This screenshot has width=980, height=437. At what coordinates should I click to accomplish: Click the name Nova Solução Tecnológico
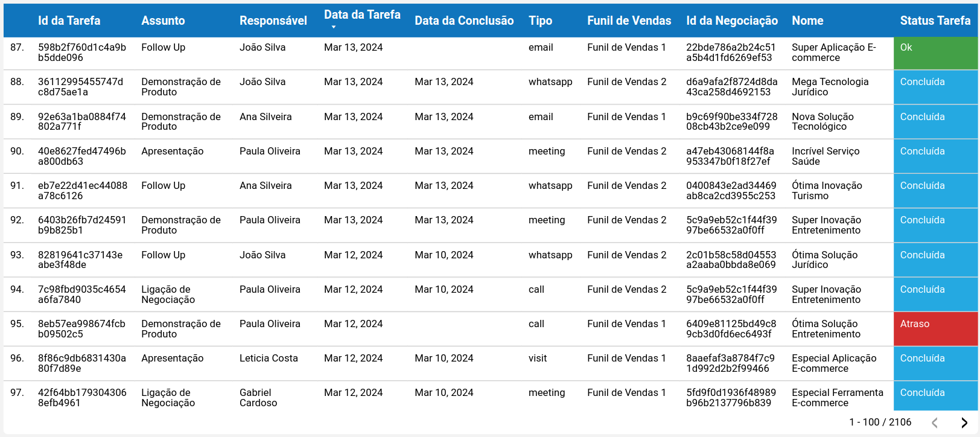click(x=822, y=121)
